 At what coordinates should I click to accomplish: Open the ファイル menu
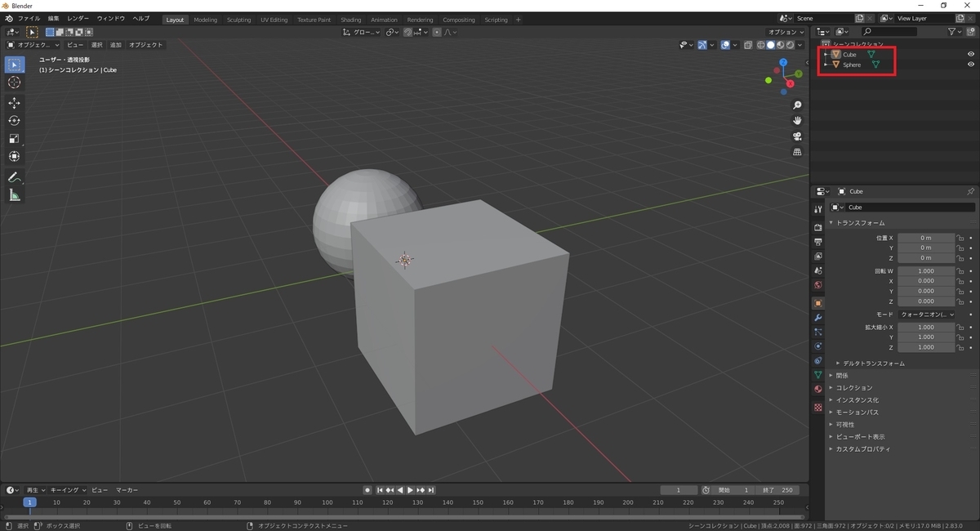coord(29,19)
